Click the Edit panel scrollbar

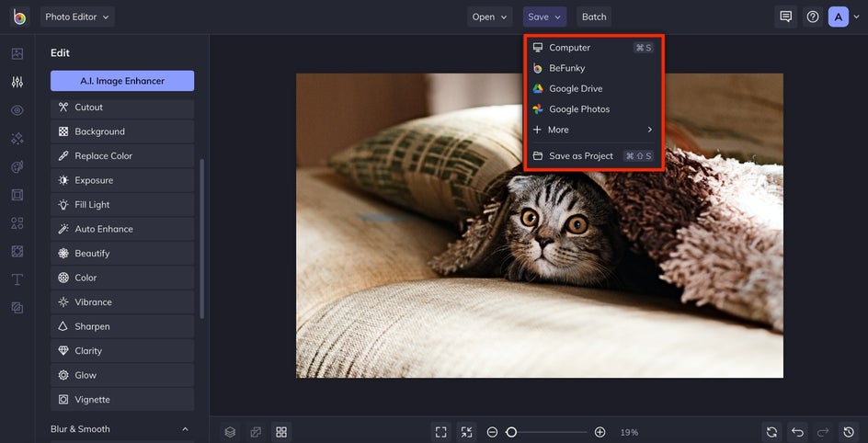pos(202,239)
